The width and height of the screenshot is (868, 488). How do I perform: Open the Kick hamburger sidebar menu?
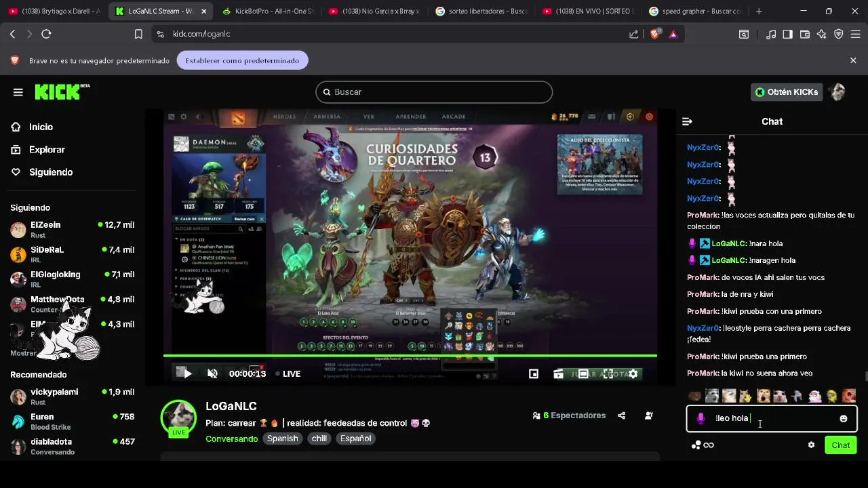point(18,92)
